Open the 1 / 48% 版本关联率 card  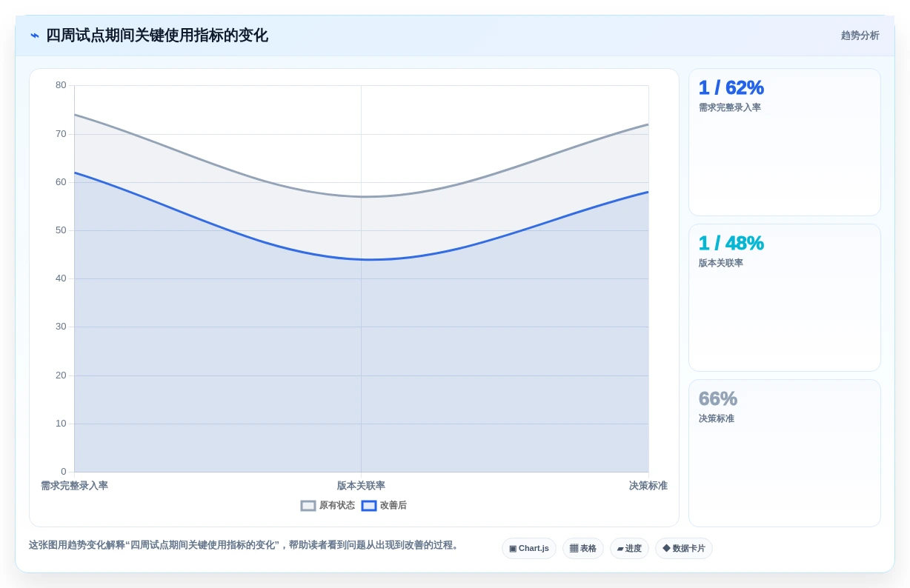coord(785,298)
